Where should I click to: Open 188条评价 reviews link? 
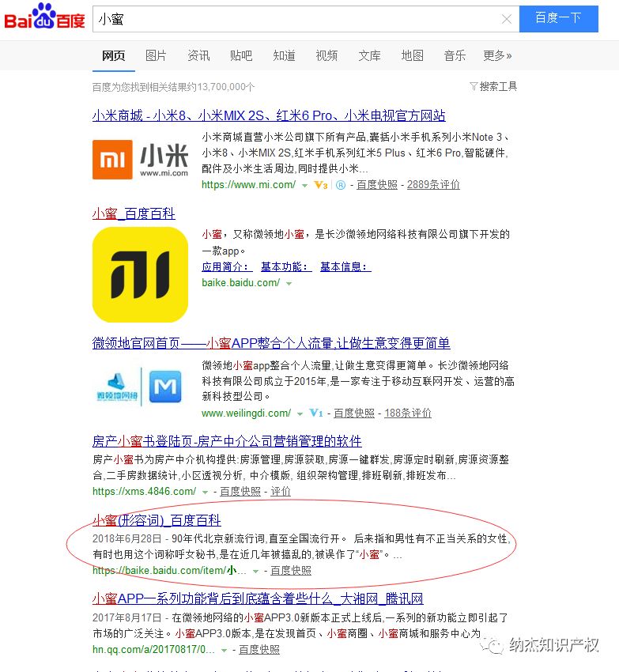pos(408,413)
